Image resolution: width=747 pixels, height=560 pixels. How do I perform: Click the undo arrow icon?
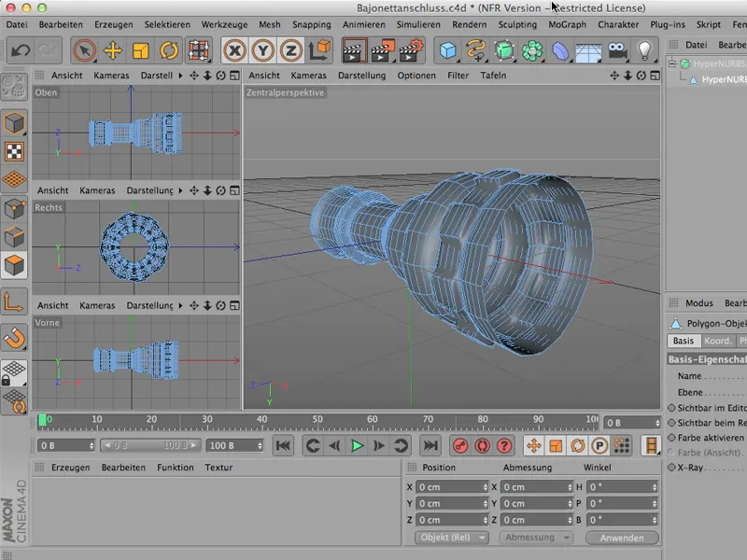tap(20, 50)
